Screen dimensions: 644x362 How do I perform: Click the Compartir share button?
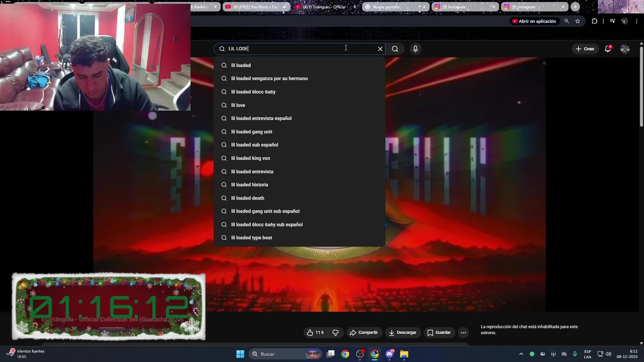coord(364,332)
